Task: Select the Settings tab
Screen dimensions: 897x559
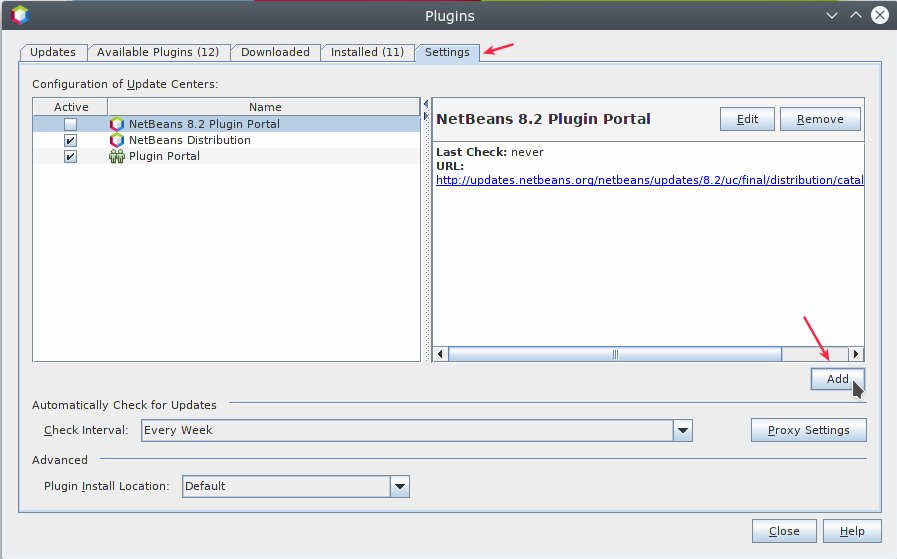Action: pyautogui.click(x=447, y=52)
